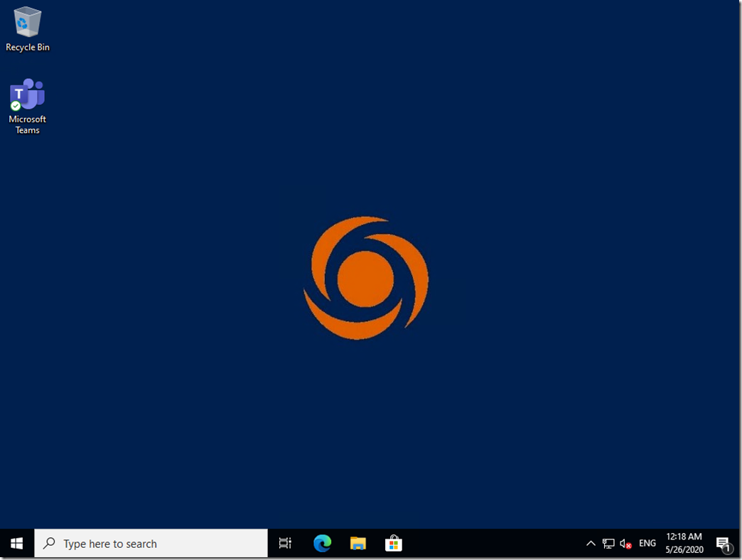This screenshot has height=560, width=742.
Task: Expand the hidden system tray icons
Action: click(x=591, y=542)
